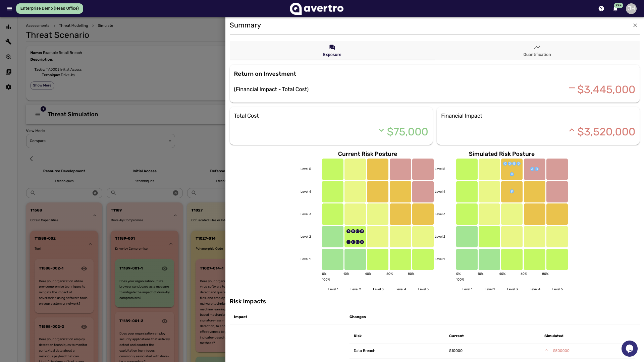Image resolution: width=644 pixels, height=362 pixels.
Task: Click the Level 2 cell with markers A–H
Action: pyautogui.click(x=355, y=237)
